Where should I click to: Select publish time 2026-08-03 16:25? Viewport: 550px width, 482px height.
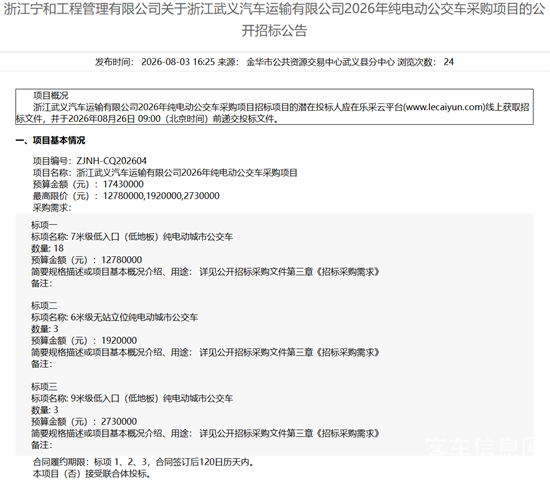tap(178, 62)
